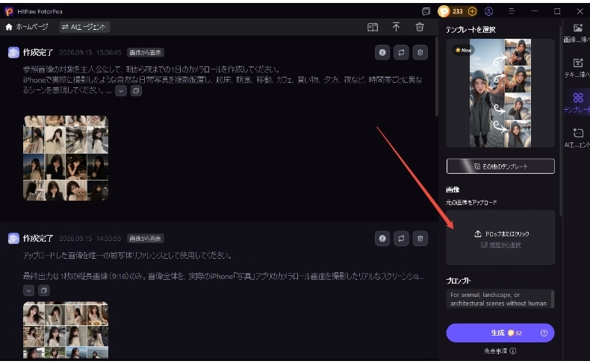Copy the prompt of the first generation
The width and height of the screenshot is (590, 364).
point(136,90)
